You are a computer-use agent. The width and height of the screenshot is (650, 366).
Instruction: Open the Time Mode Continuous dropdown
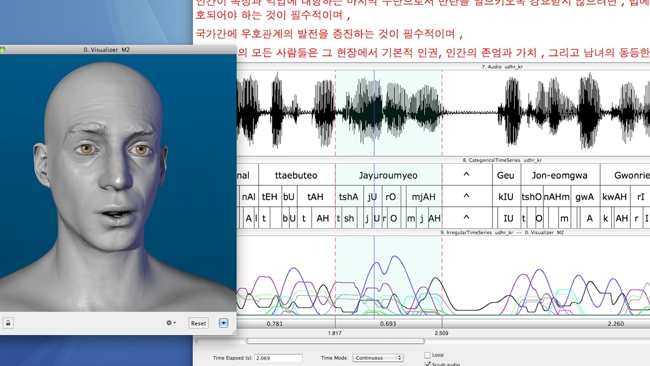[x=378, y=358]
